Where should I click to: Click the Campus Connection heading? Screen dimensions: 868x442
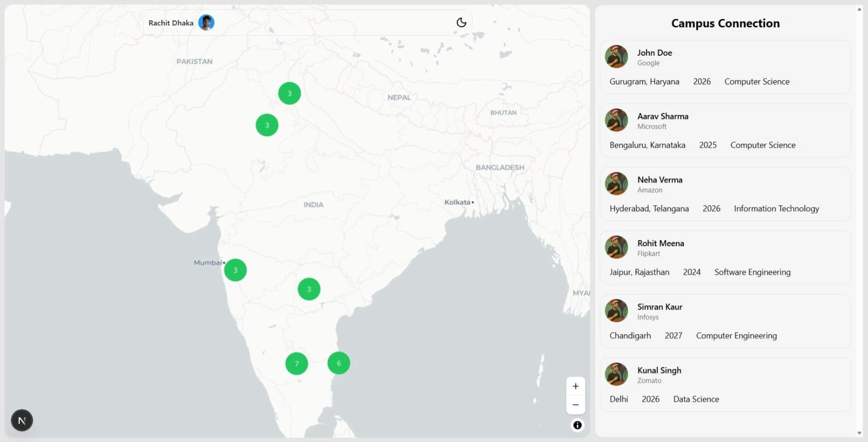point(725,23)
